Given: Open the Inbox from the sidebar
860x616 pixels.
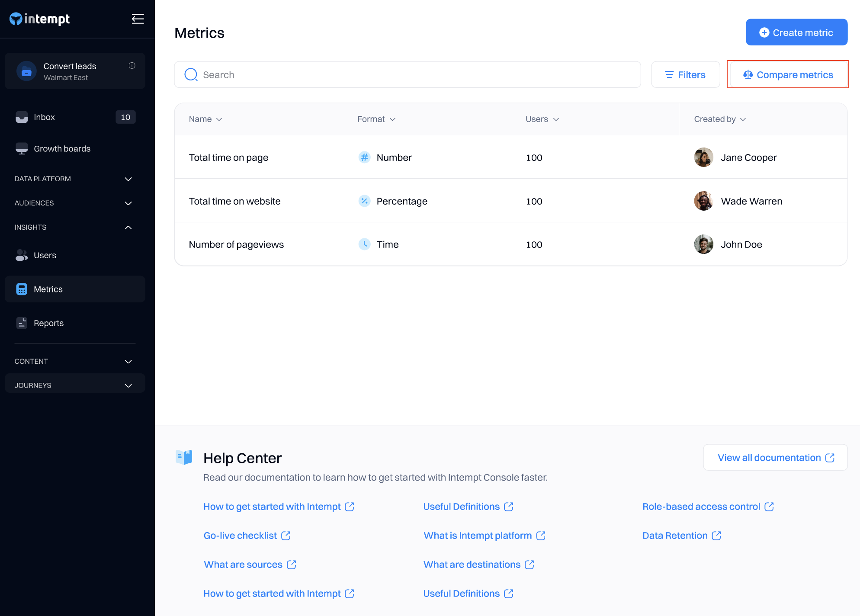Looking at the screenshot, I should pyautogui.click(x=44, y=117).
